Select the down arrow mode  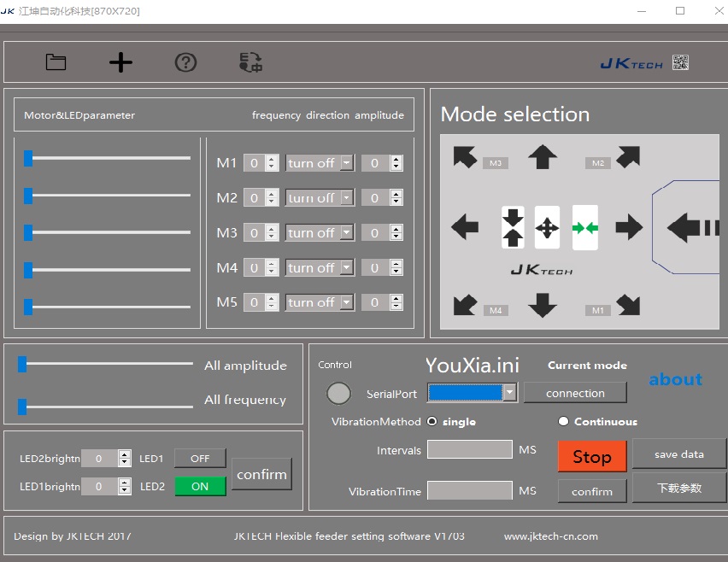(543, 305)
